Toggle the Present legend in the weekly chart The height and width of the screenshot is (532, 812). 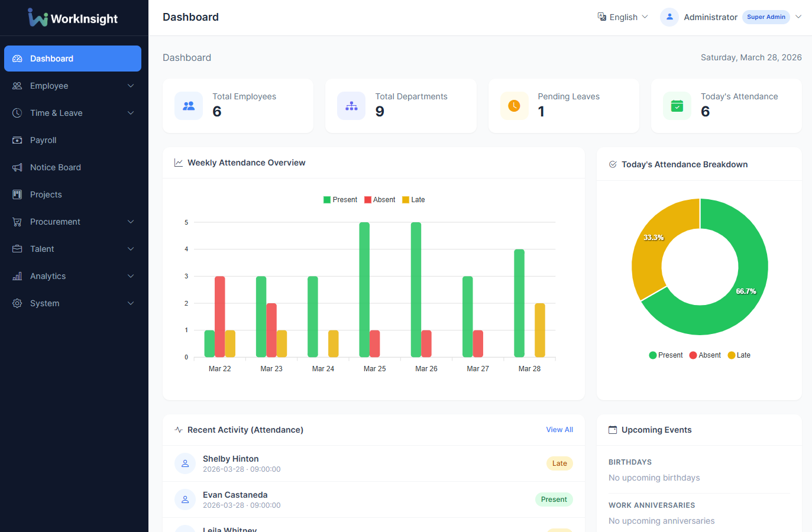(340, 199)
